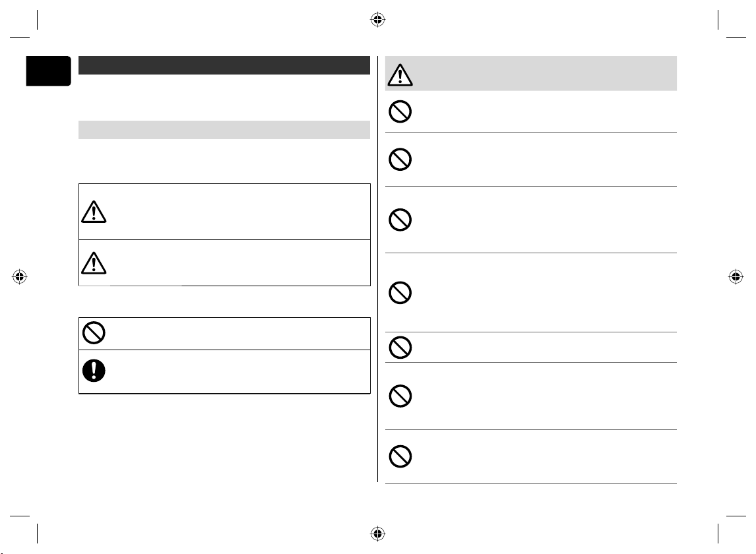Click the lower warning triangle in the left box
This screenshot has width=756, height=554.
94,262
